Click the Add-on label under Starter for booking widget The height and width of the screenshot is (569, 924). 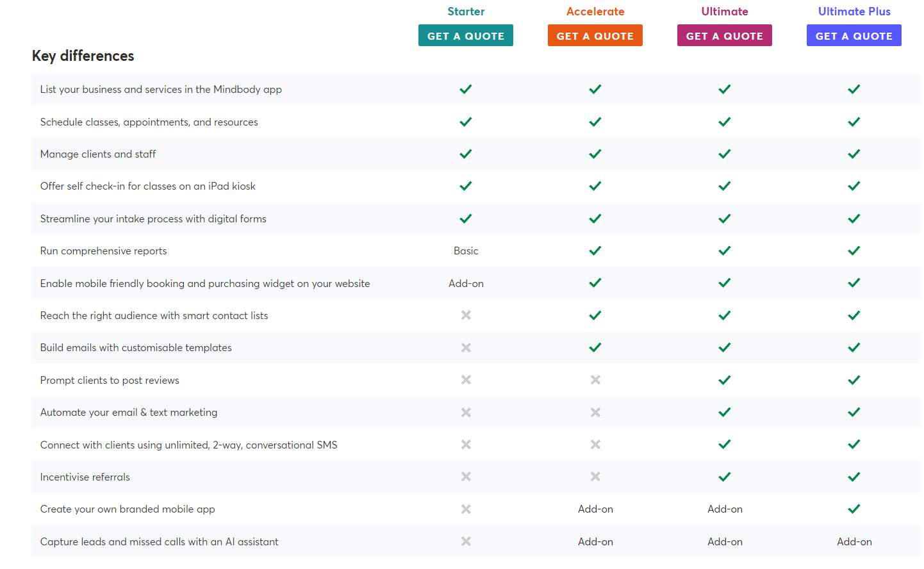point(466,283)
